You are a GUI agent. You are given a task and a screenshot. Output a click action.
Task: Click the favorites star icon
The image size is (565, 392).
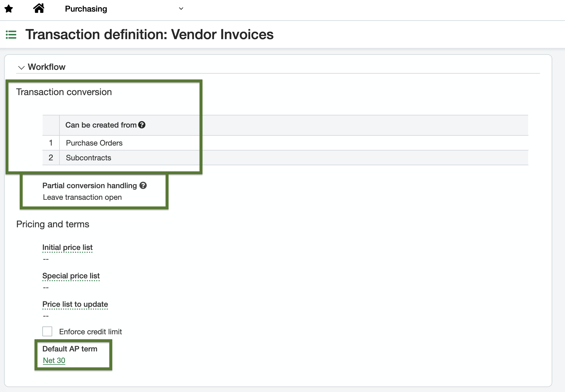pos(9,9)
